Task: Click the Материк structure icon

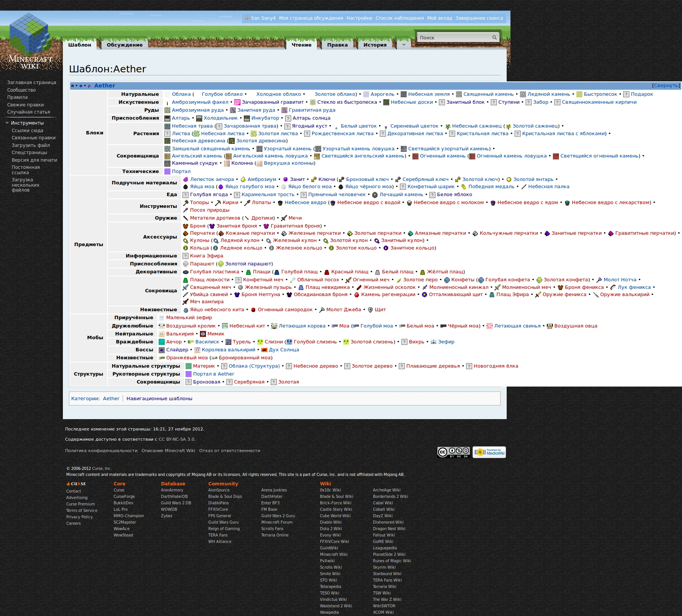Action: (x=189, y=366)
